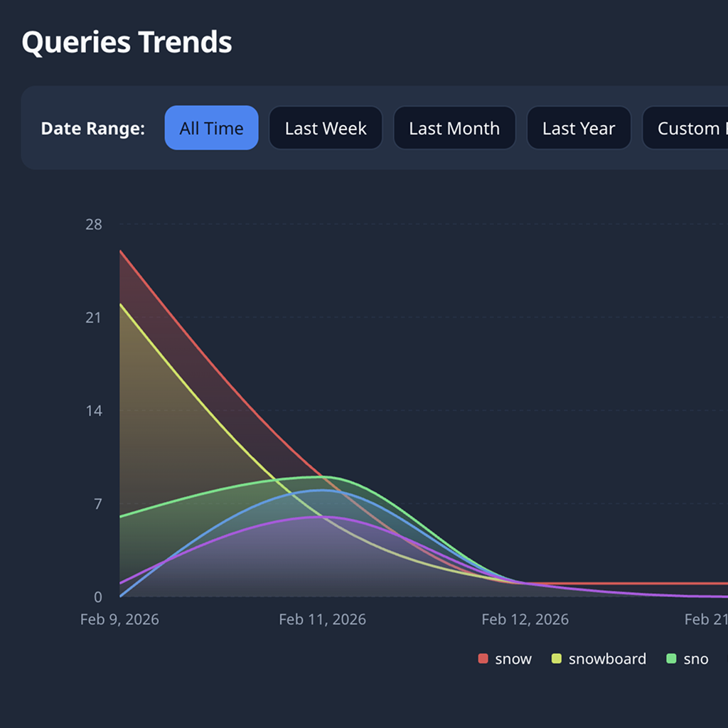
Task: Select the All Time date range
Action: 211,128
